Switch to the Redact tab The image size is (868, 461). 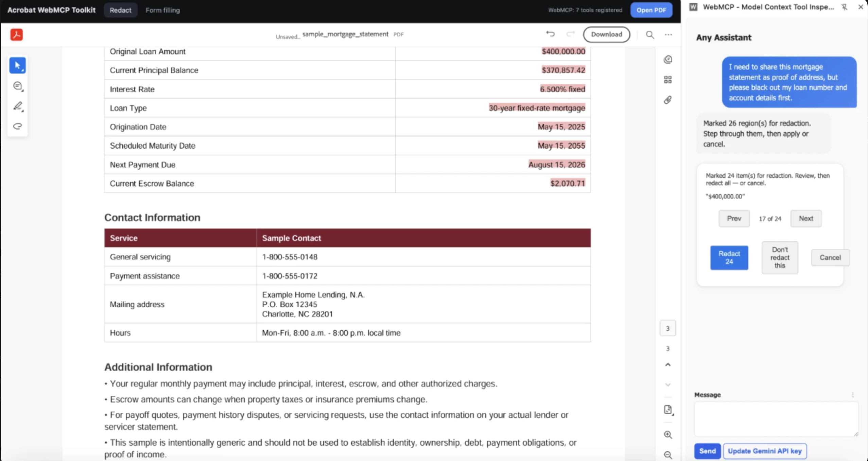pos(120,10)
